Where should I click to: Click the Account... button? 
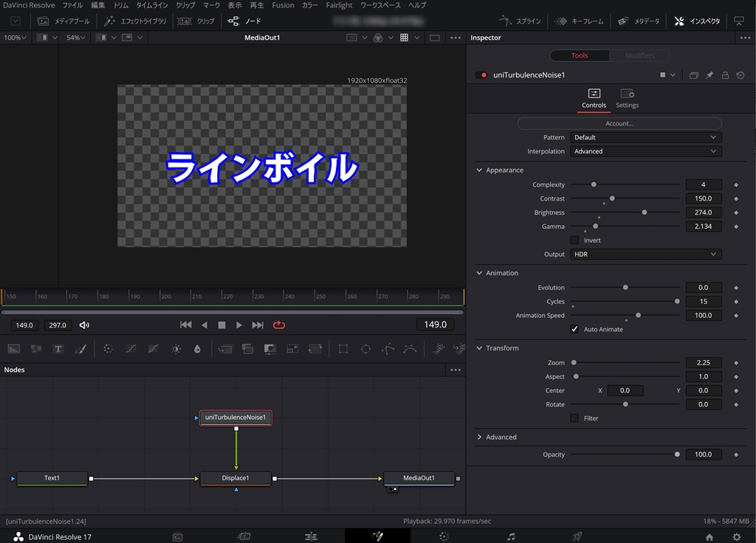click(x=619, y=123)
